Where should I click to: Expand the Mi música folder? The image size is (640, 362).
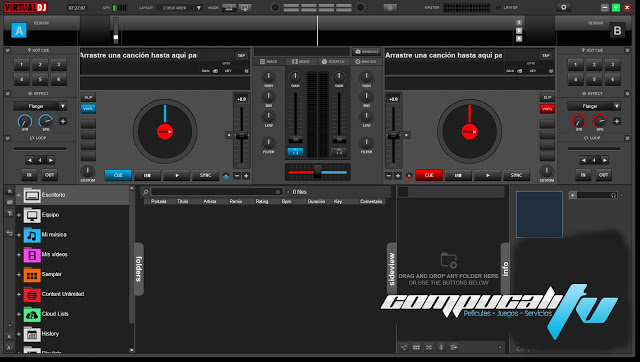pyautogui.click(x=19, y=235)
